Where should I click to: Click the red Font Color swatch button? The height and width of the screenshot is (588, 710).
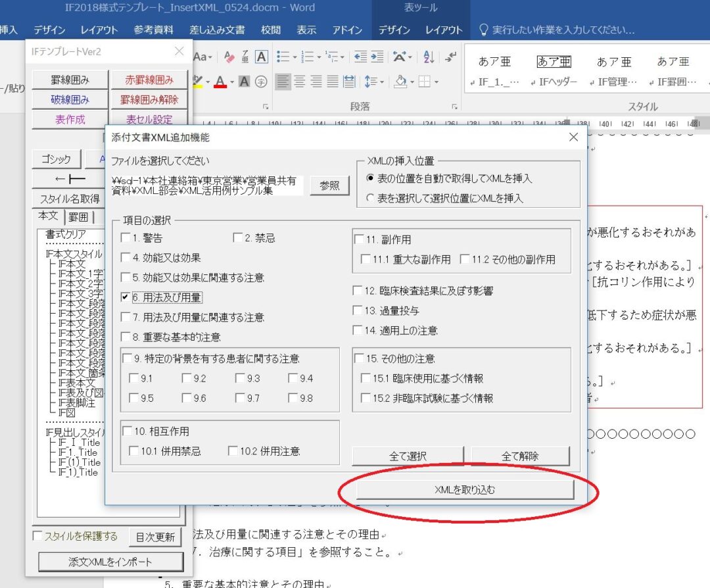pos(220,82)
